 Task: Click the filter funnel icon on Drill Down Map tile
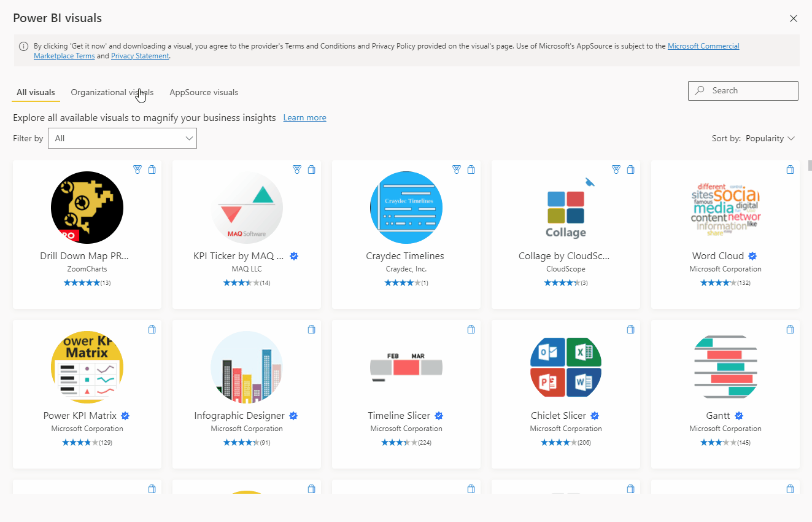pyautogui.click(x=137, y=169)
